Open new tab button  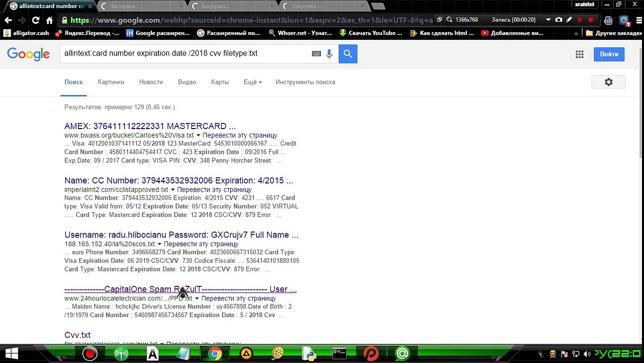[378, 6]
